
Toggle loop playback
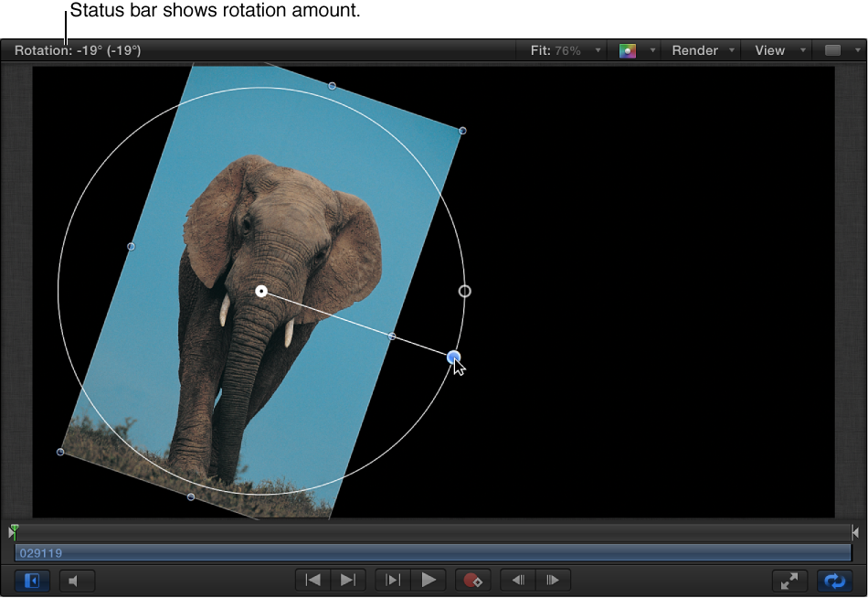click(x=834, y=580)
